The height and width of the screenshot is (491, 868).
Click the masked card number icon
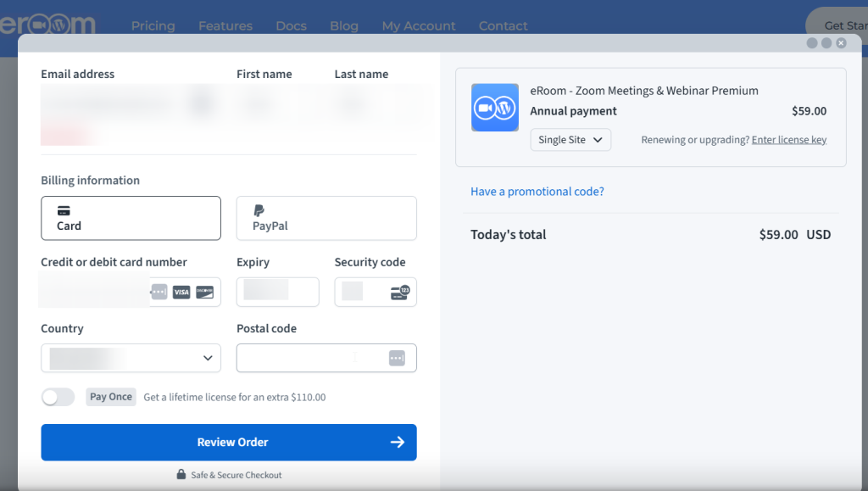[159, 292]
